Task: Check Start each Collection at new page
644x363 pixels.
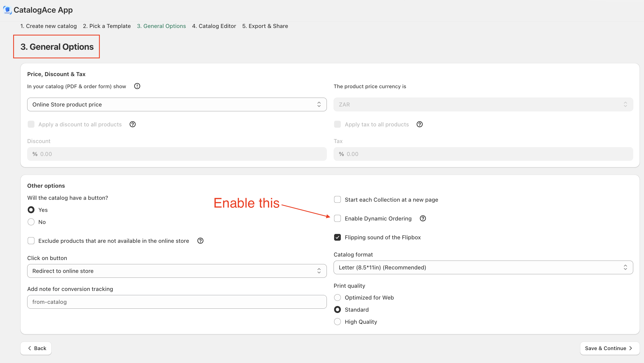Action: (x=337, y=200)
